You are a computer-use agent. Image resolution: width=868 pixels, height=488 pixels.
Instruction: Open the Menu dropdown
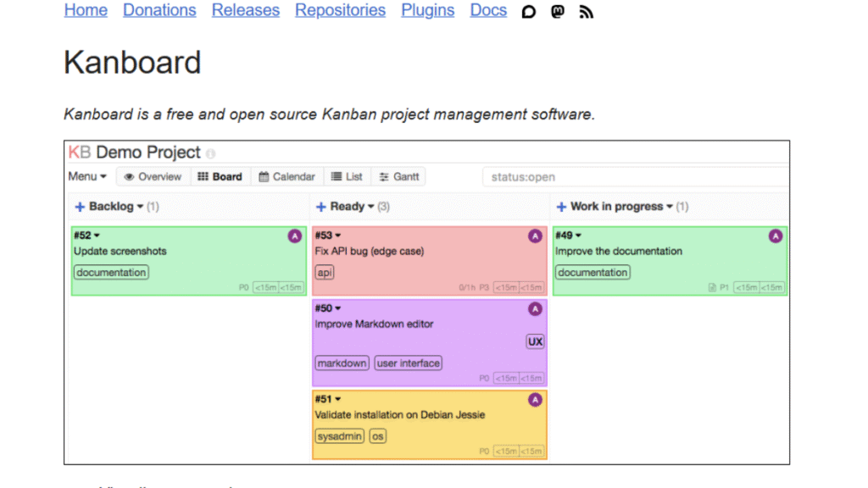tap(86, 176)
